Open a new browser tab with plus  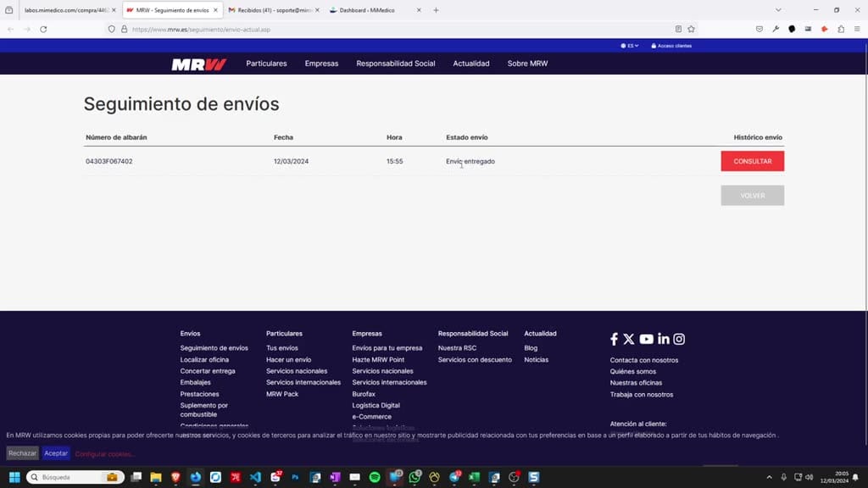437,10
